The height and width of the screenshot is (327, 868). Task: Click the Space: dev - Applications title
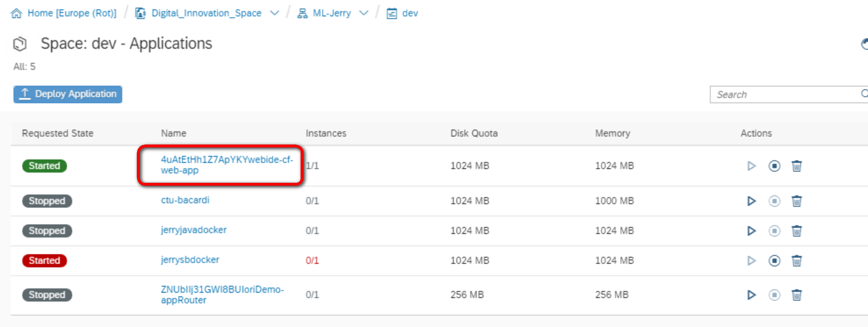126,44
